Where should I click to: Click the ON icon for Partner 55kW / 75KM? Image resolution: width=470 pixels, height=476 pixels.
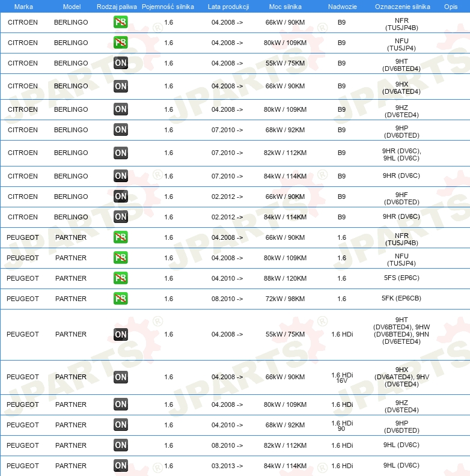[x=121, y=334]
